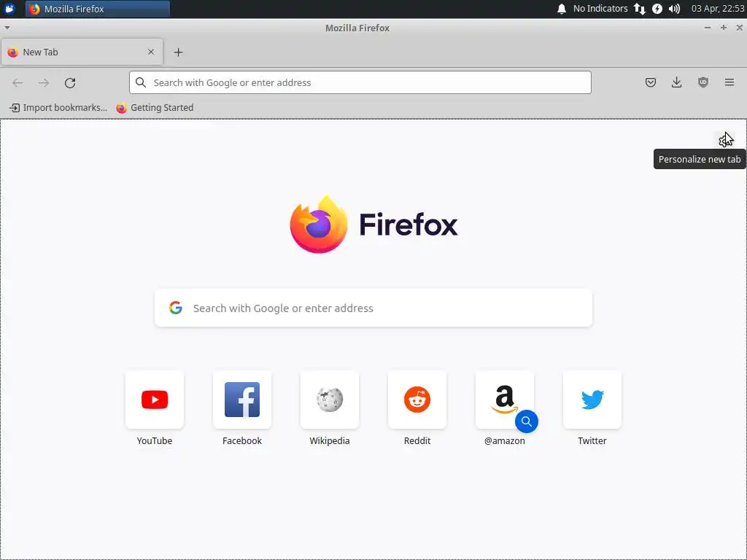Go forward one page

(44, 83)
